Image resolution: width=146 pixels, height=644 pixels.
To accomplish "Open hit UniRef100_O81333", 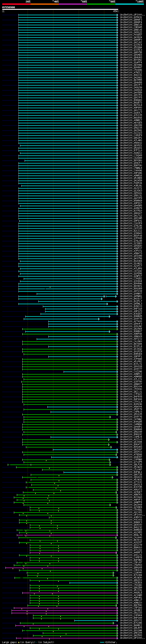I will [131, 613].
